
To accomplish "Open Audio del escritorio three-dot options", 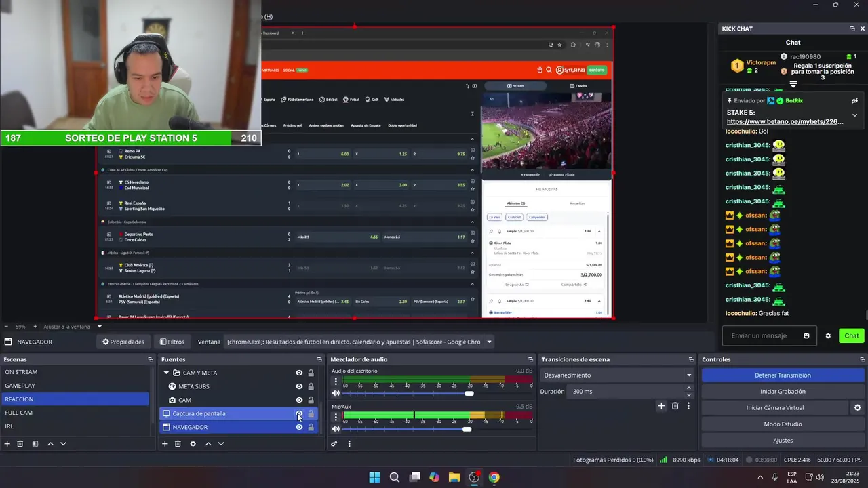I will pos(336,382).
